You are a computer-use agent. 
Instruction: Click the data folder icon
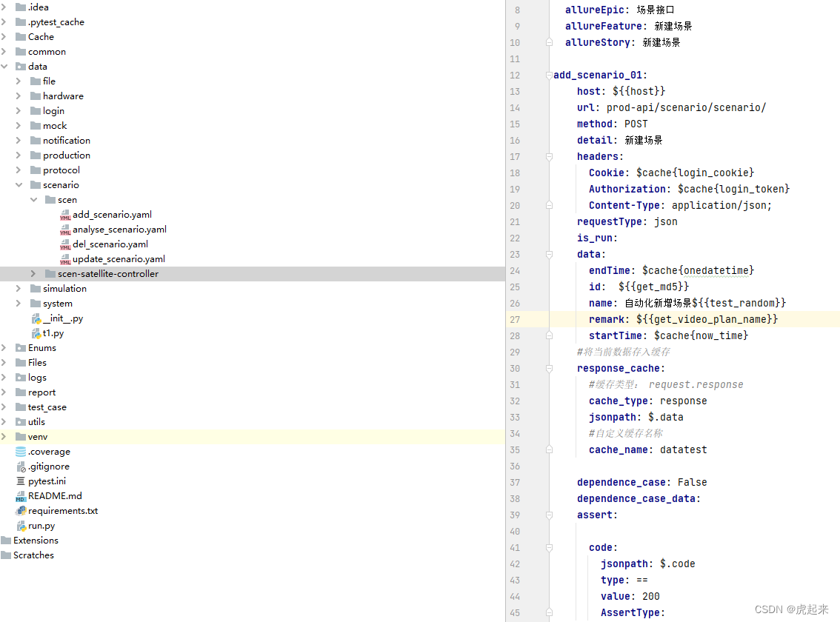coord(21,67)
